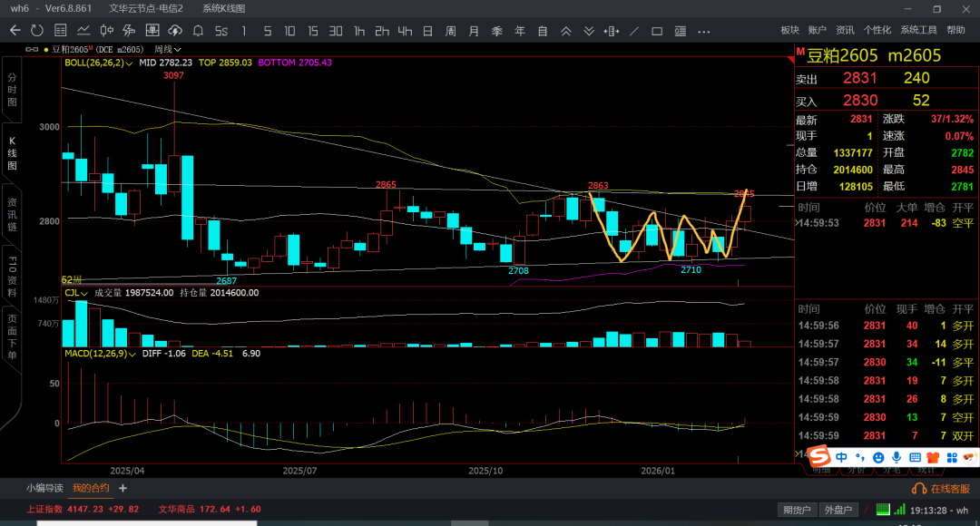This screenshot has height=526, width=980.
Task: Open the 系统工具 menu
Action: click(x=919, y=30)
